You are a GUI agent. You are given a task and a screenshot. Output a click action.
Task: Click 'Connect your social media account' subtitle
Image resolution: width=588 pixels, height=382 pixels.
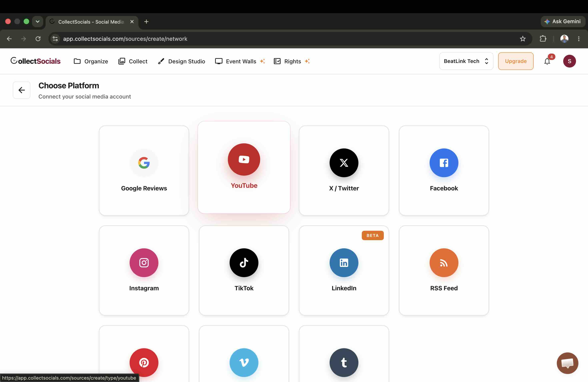pyautogui.click(x=84, y=96)
